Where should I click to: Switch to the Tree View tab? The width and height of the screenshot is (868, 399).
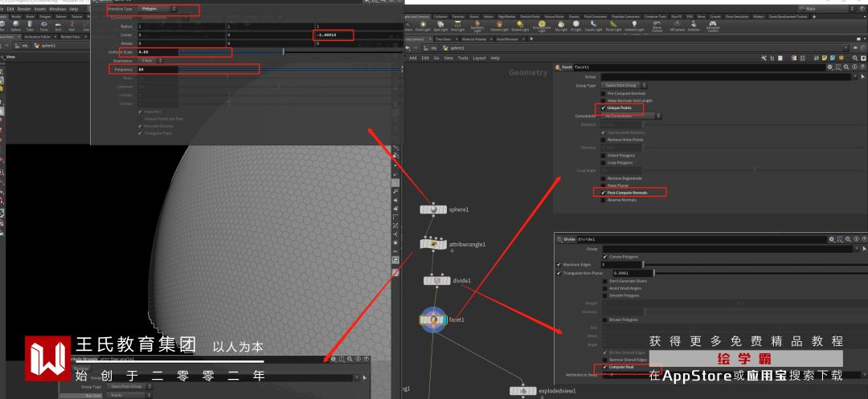tap(443, 39)
